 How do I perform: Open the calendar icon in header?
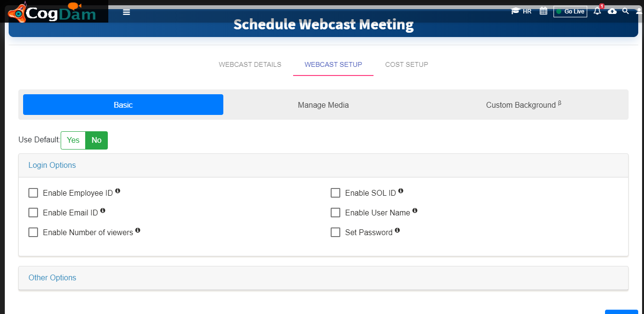(x=543, y=11)
